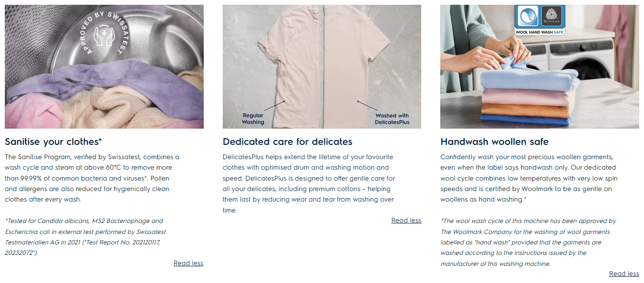Click the DelicatesPlus description paragraph
This screenshot has height=283, width=644.
(x=308, y=183)
